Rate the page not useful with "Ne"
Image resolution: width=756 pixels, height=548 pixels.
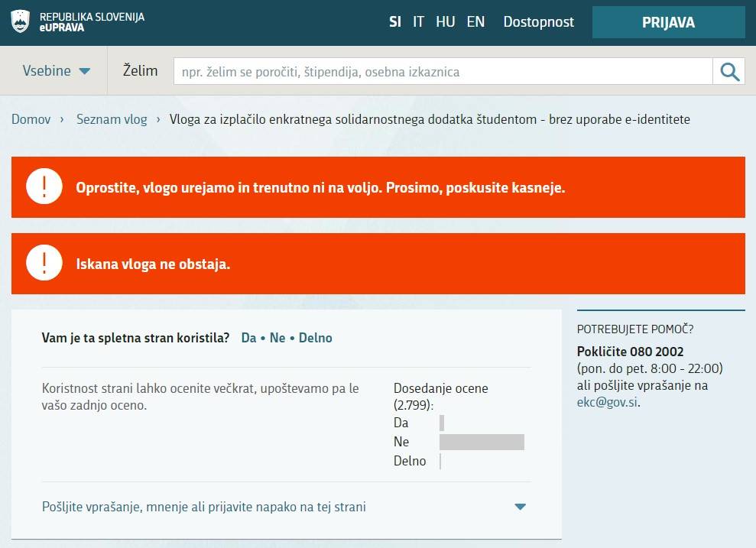tap(277, 338)
